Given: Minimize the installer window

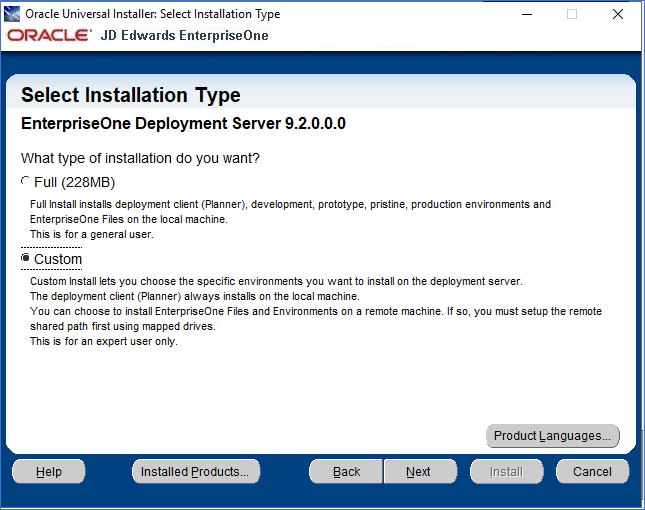Looking at the screenshot, I should click(x=527, y=14).
